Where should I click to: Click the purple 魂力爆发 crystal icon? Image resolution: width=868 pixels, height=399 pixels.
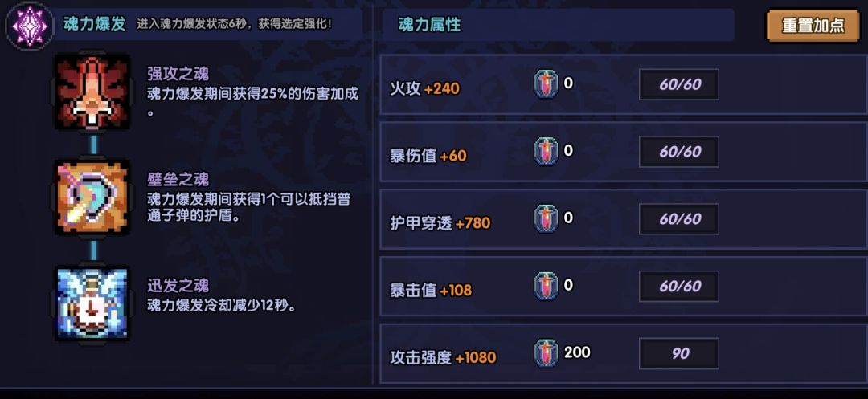pos(30,25)
